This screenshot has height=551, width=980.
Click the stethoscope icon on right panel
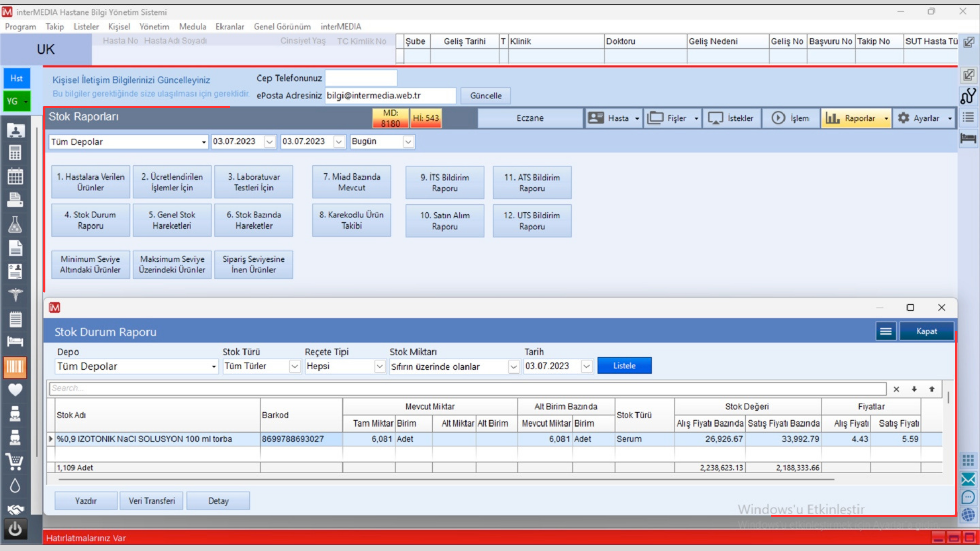[x=968, y=96]
